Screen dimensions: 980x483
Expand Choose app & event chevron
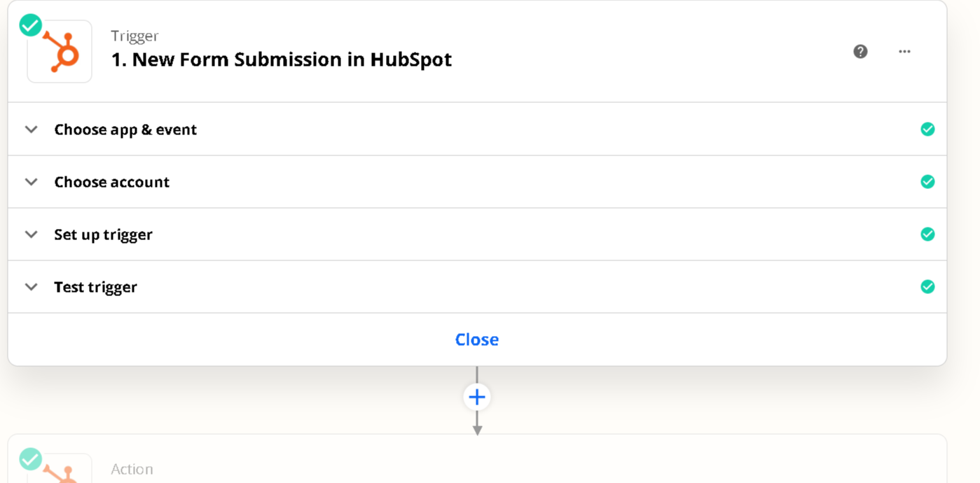tap(31, 129)
